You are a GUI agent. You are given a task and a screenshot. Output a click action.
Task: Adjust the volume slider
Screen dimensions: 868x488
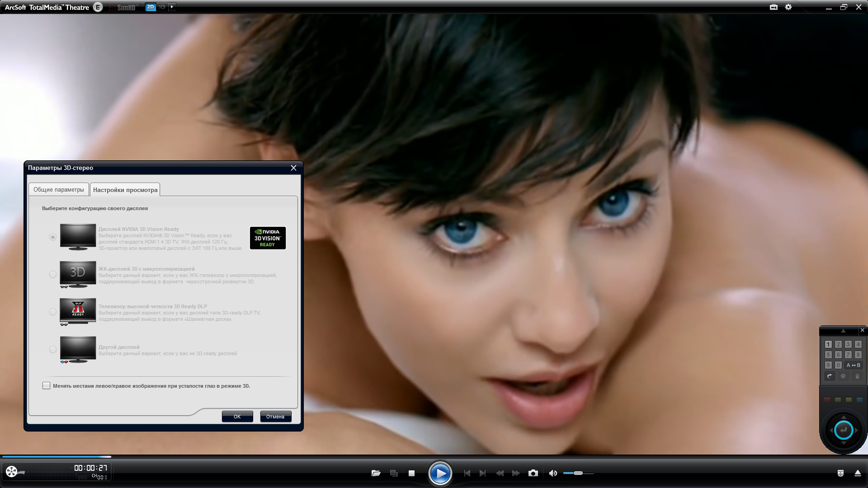point(578,473)
